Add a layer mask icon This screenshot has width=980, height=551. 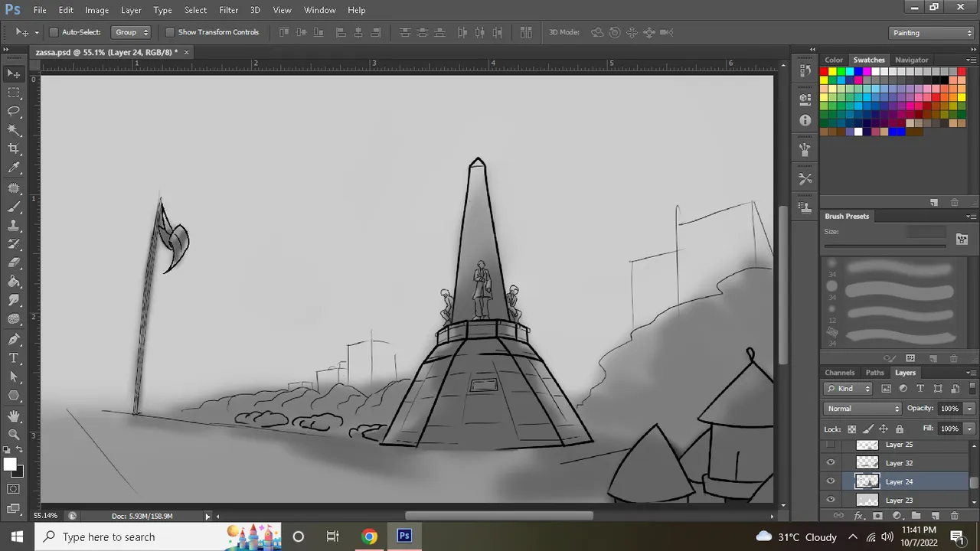pos(877,516)
